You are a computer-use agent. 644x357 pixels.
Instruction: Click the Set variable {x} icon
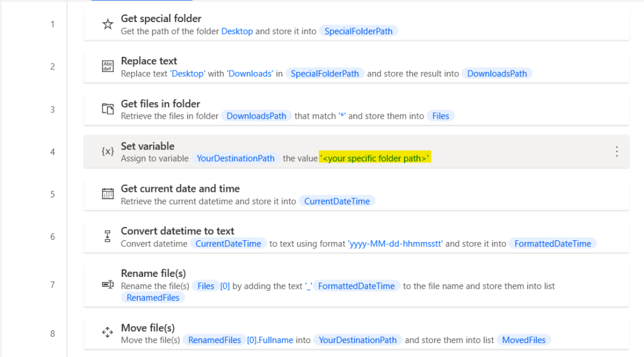[108, 151]
